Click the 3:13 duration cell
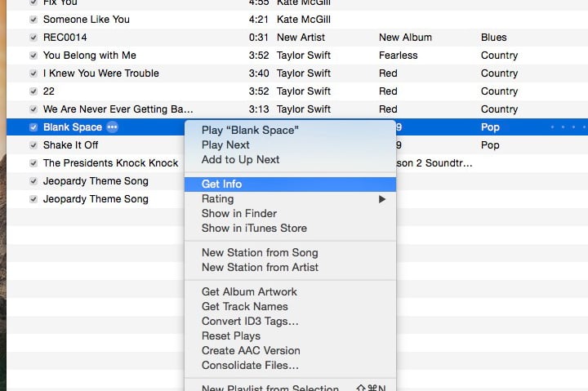 (x=259, y=109)
